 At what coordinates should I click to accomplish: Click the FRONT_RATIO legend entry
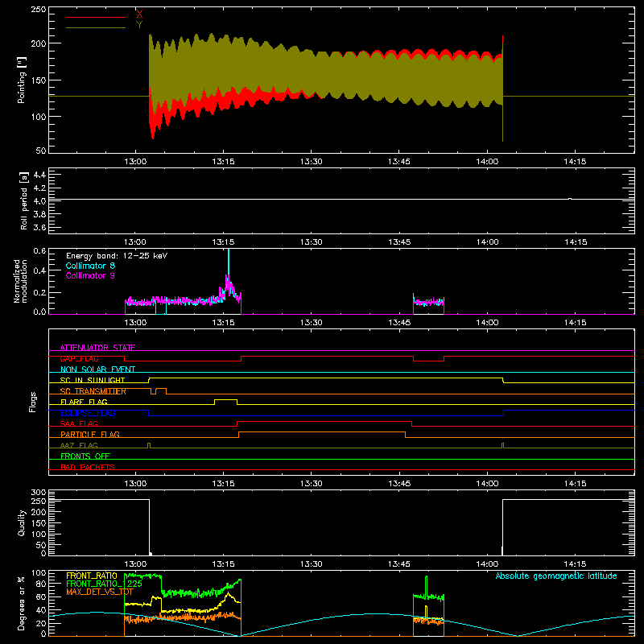[92, 576]
